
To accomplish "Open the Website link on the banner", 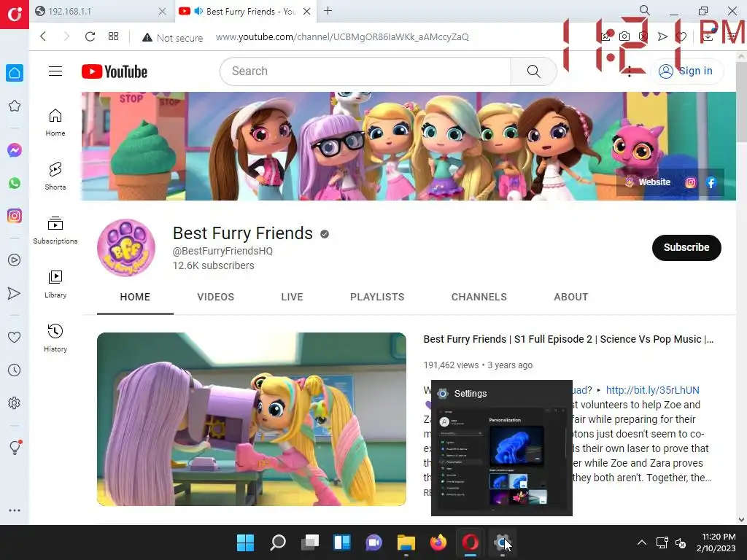I will coord(648,182).
